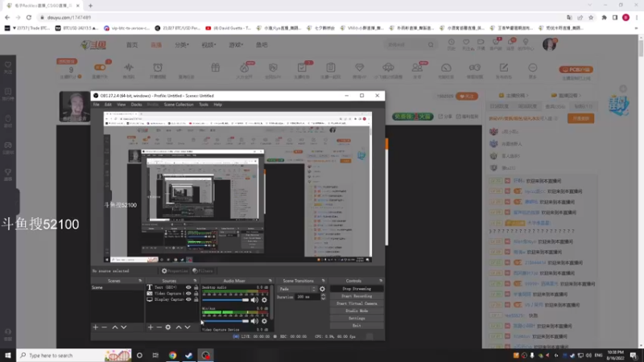Open the File menu in OBS
Image resolution: width=644 pixels, height=362 pixels.
click(x=96, y=105)
